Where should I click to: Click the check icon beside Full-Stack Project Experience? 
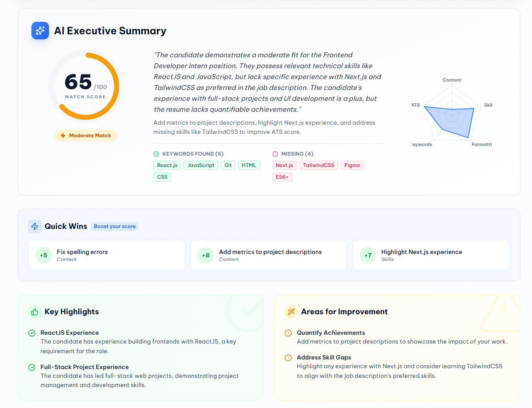[x=32, y=367]
